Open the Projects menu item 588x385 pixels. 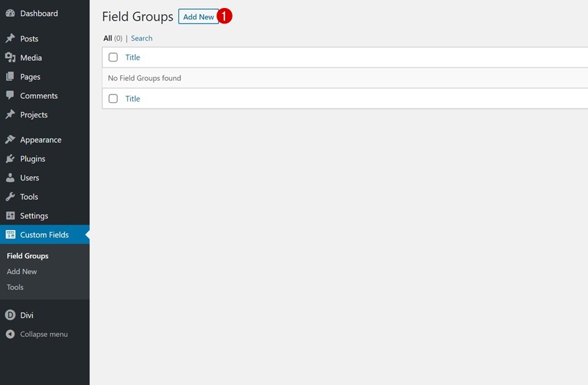click(33, 115)
